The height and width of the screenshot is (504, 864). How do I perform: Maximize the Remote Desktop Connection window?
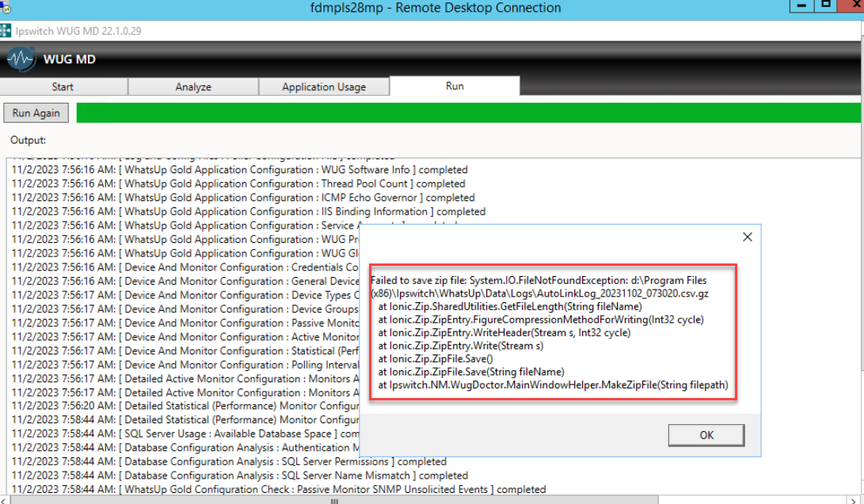pyautogui.click(x=826, y=6)
